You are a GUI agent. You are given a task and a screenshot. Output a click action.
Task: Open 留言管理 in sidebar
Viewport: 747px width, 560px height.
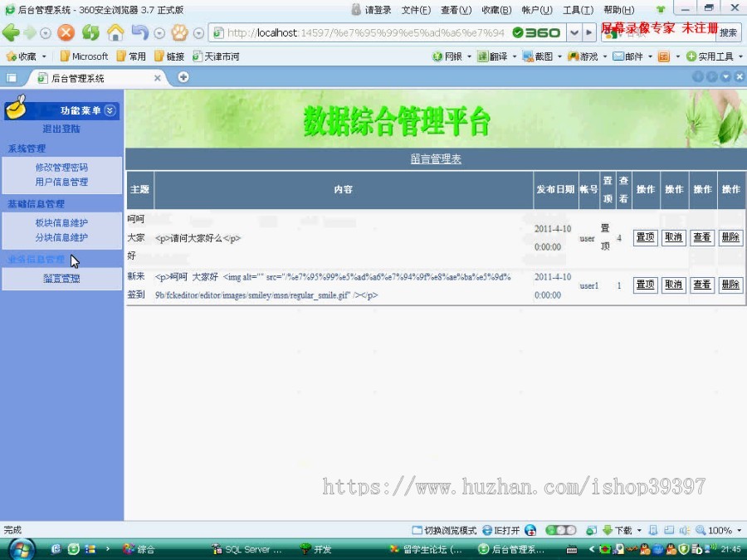[x=61, y=278]
